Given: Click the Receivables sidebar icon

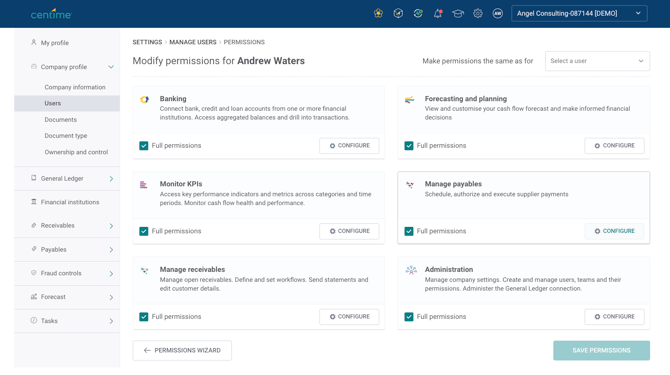Looking at the screenshot, I should point(34,225).
